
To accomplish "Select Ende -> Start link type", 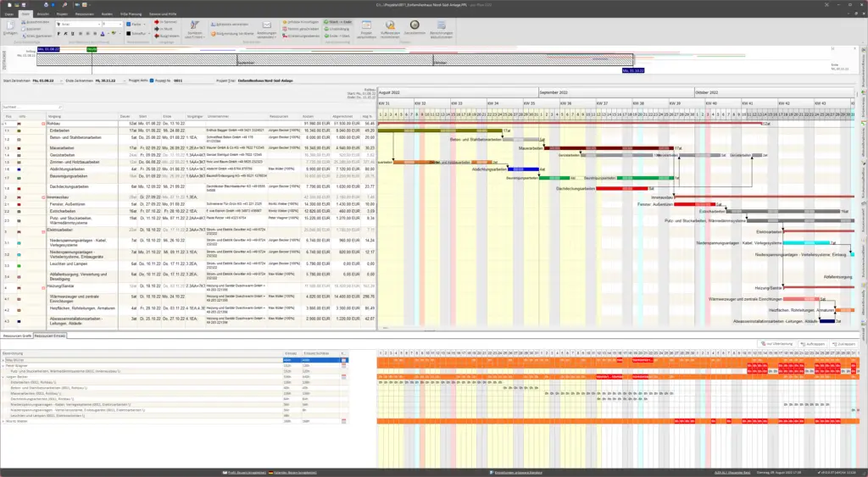I will [337, 36].
